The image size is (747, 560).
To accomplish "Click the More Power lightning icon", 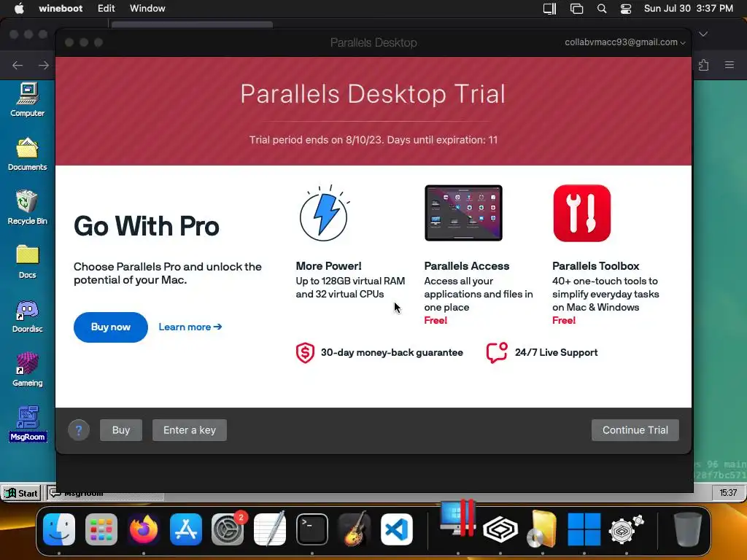I will coord(325,213).
